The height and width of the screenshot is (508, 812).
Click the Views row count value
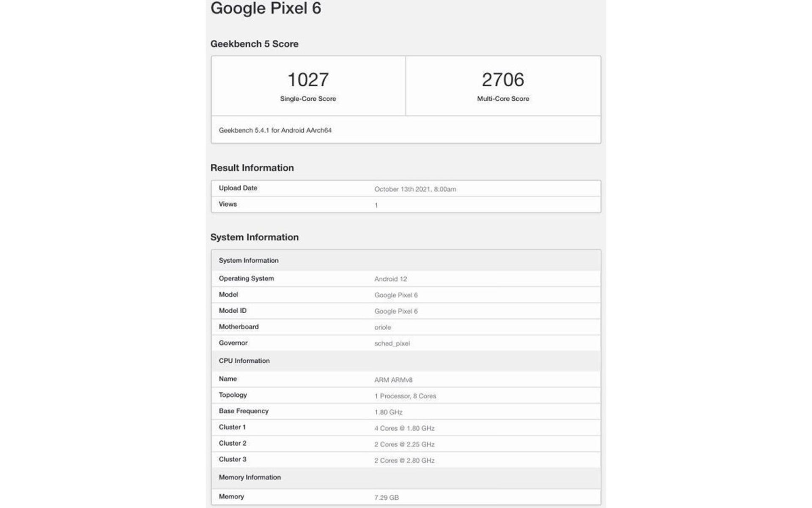tap(376, 205)
